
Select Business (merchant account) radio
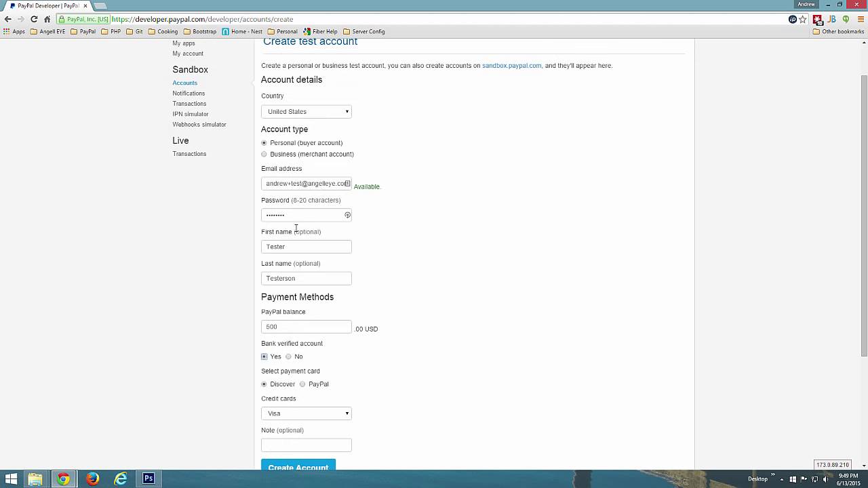pos(264,155)
